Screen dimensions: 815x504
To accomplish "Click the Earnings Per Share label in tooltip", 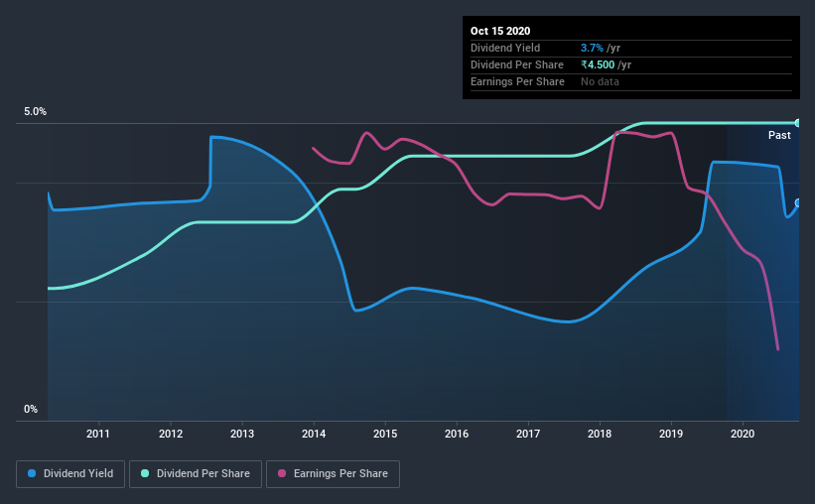I will pyautogui.click(x=517, y=81).
